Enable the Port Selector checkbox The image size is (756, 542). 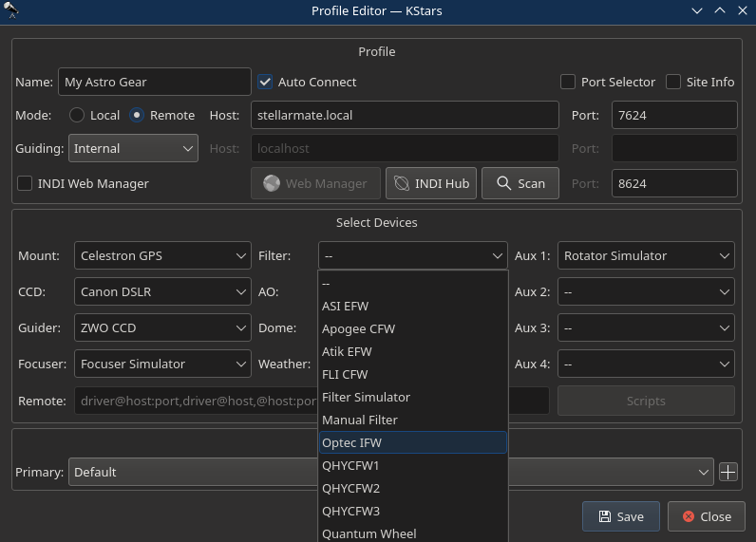coord(568,82)
